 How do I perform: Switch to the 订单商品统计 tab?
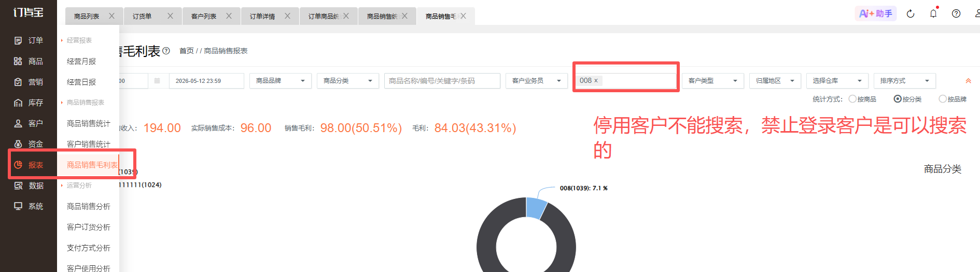click(x=323, y=17)
